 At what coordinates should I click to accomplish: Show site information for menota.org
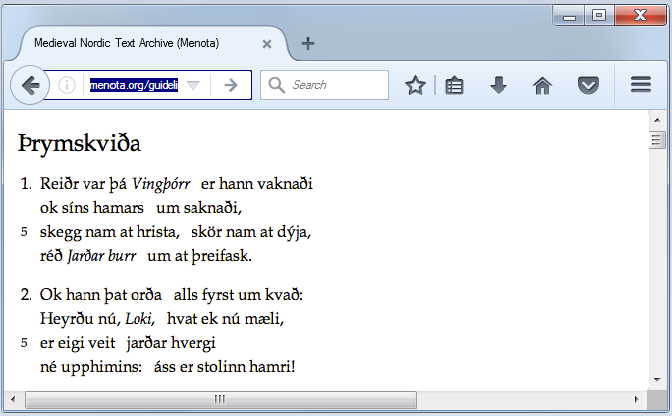[67, 86]
